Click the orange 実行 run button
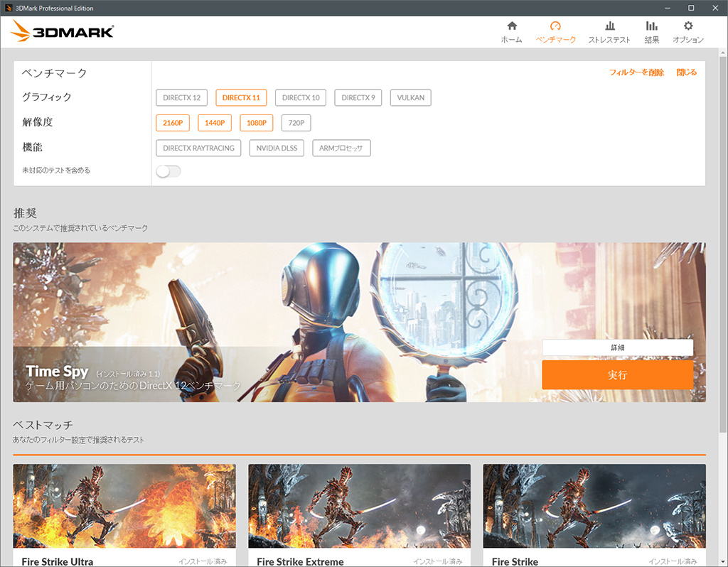 point(618,375)
